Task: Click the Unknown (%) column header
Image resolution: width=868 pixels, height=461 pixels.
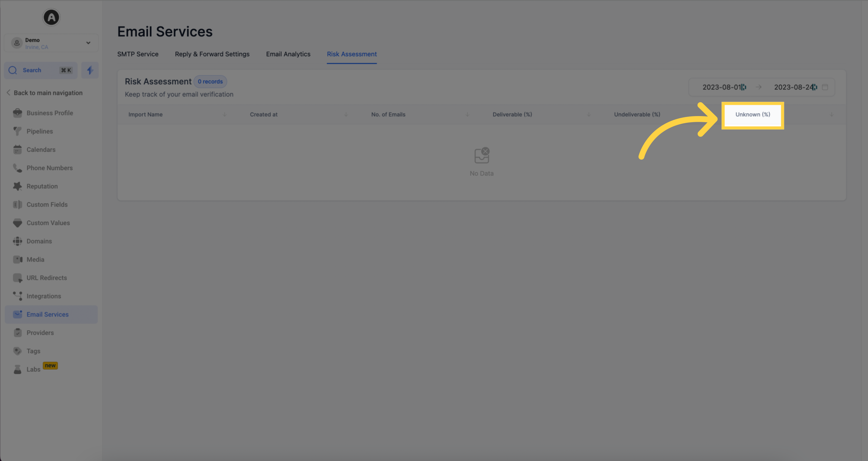Action: coord(753,115)
